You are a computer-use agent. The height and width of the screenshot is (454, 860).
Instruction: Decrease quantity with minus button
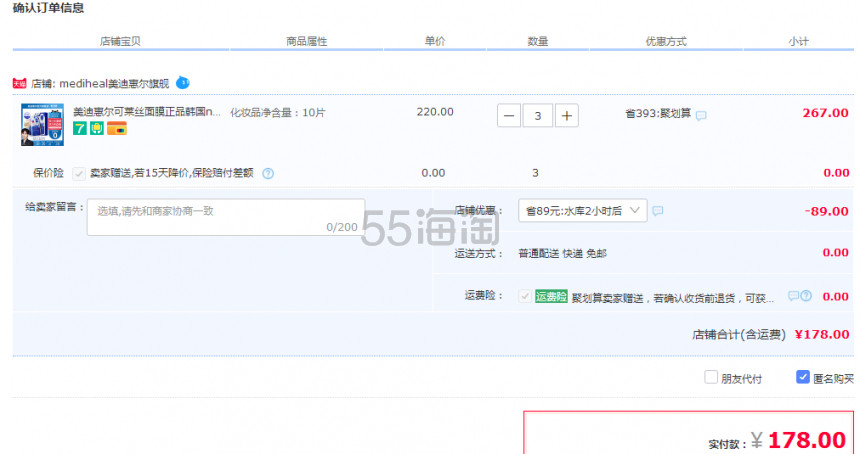pyautogui.click(x=509, y=116)
